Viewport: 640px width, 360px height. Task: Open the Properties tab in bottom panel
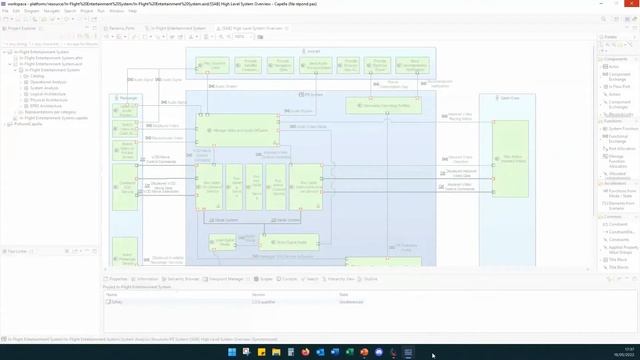tap(116, 279)
